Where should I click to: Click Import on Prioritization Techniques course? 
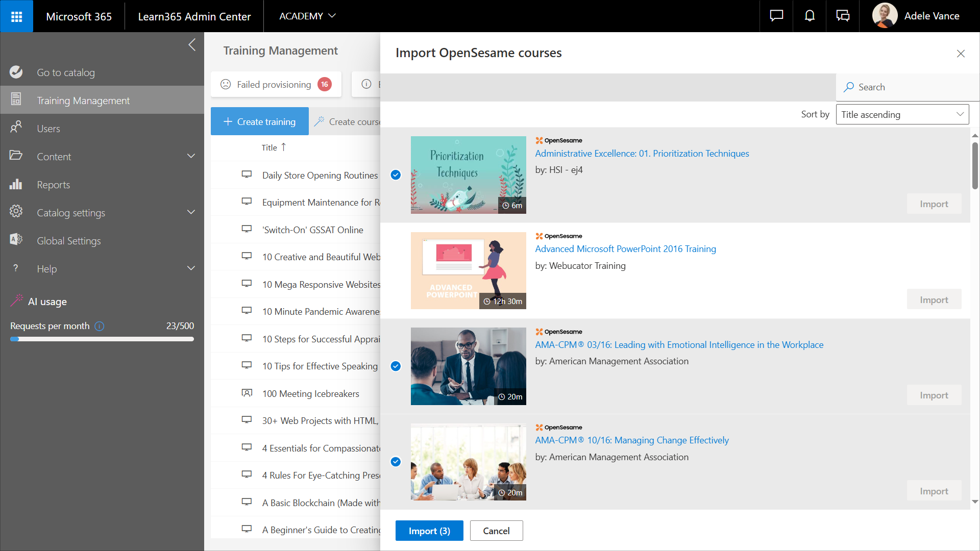click(934, 204)
